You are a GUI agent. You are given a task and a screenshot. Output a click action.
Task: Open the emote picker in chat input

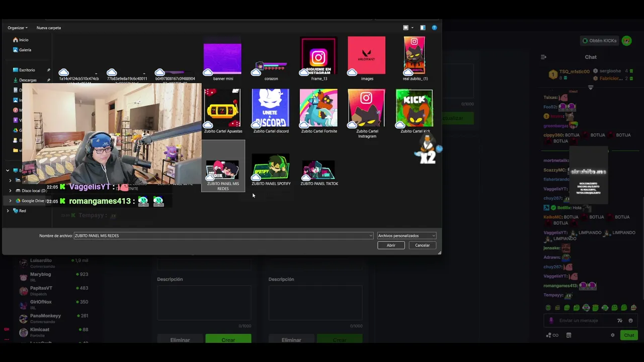(630, 320)
